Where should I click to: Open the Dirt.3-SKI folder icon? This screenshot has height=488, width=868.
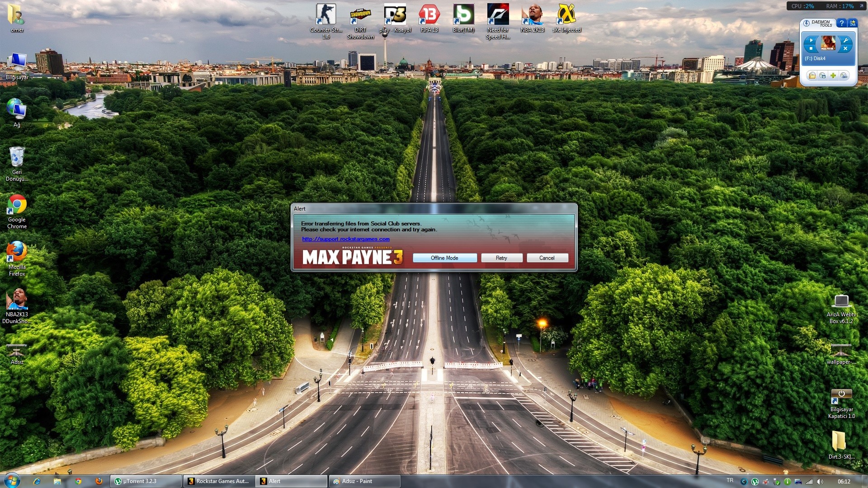point(841,444)
